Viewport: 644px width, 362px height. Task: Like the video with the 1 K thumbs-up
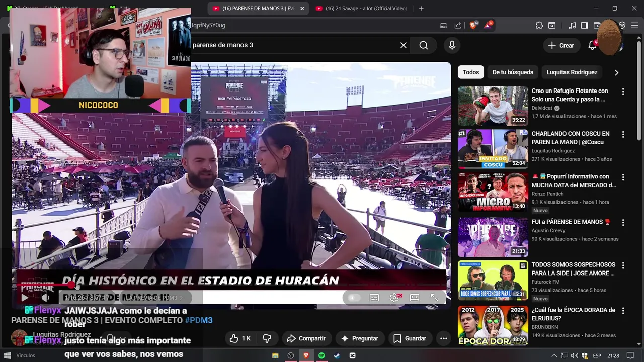(x=240, y=338)
